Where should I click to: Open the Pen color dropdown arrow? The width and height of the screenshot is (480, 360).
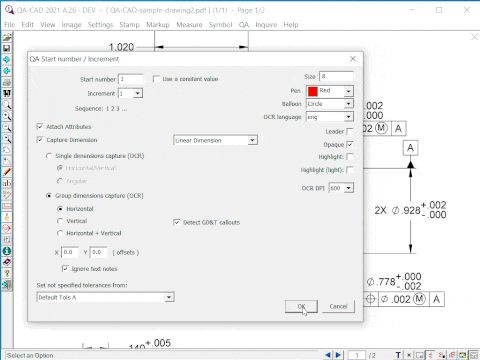(348, 91)
